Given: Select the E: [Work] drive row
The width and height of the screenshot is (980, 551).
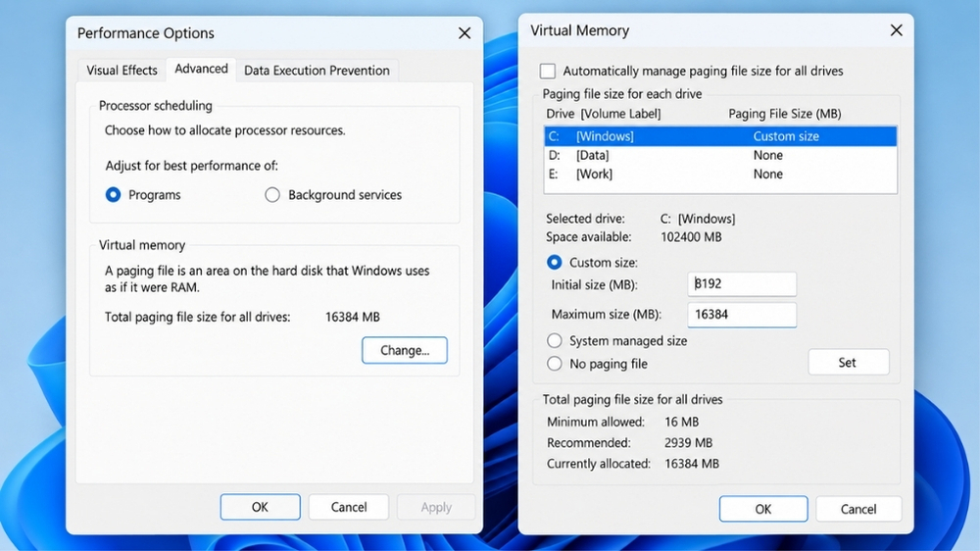Looking at the screenshot, I should (x=720, y=174).
